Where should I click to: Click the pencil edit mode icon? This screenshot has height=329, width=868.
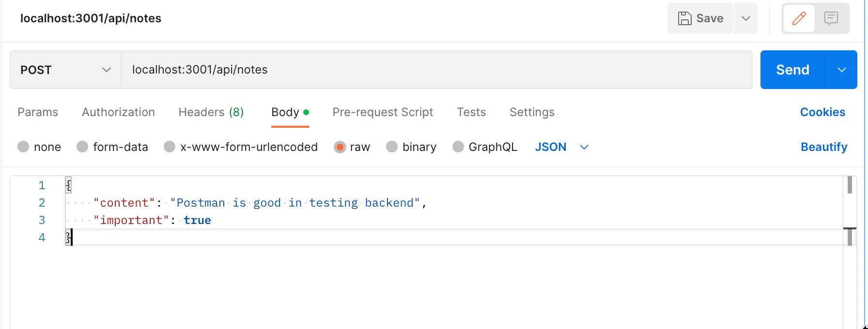coord(799,18)
